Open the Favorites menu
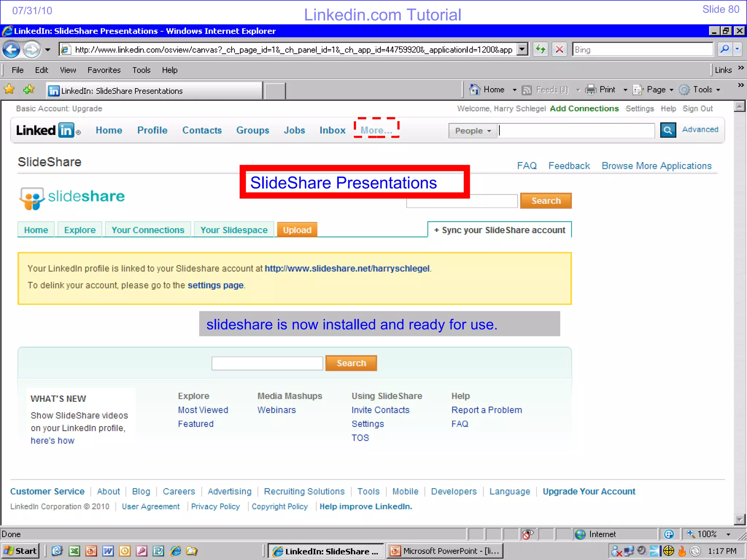 point(104,70)
